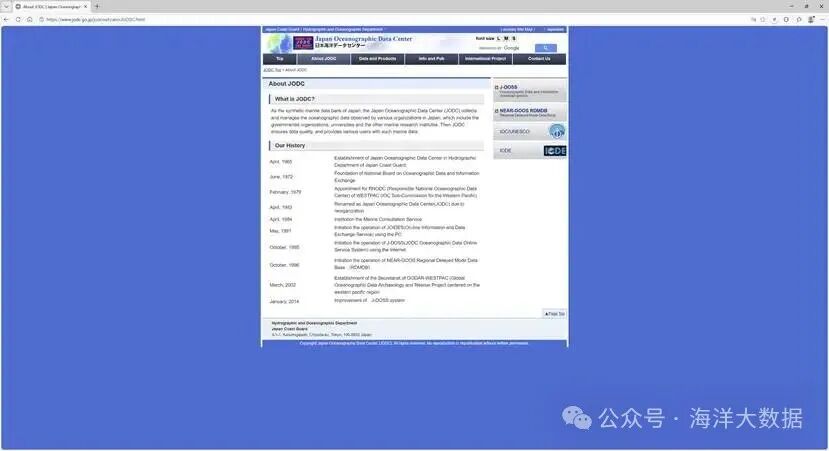The width and height of the screenshot is (829, 451).
Task: Click the blue site search magnifier button
Action: [x=544, y=48]
